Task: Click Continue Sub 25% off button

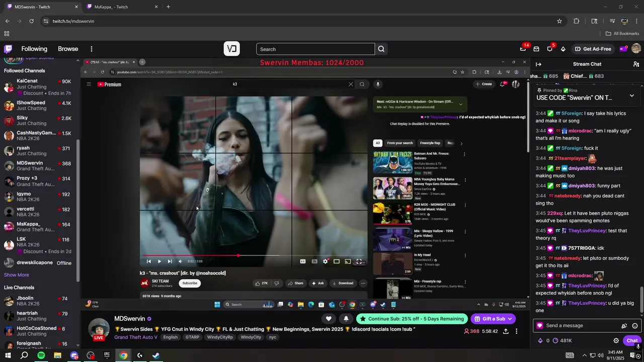Action: coord(412,319)
